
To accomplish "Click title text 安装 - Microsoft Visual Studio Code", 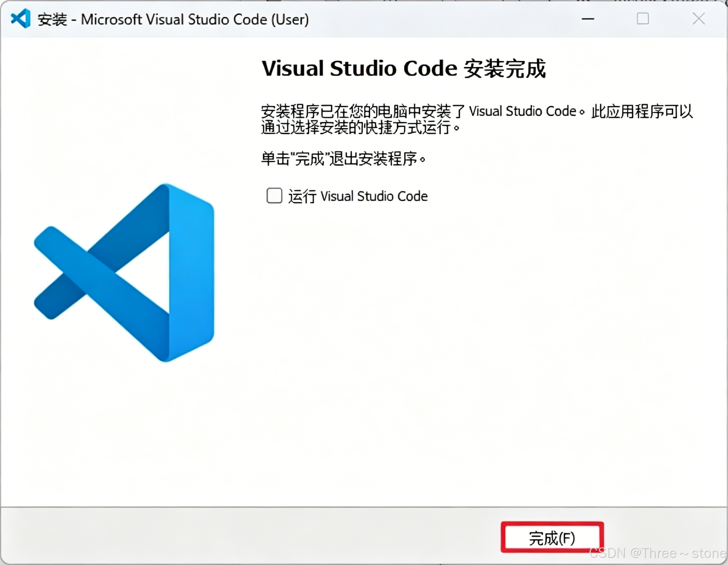I will [173, 20].
